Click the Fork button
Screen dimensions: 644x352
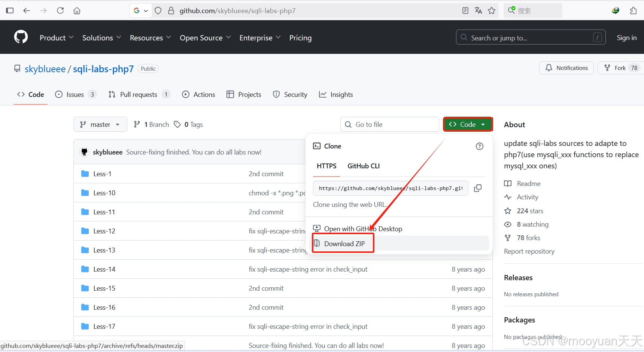(x=622, y=68)
